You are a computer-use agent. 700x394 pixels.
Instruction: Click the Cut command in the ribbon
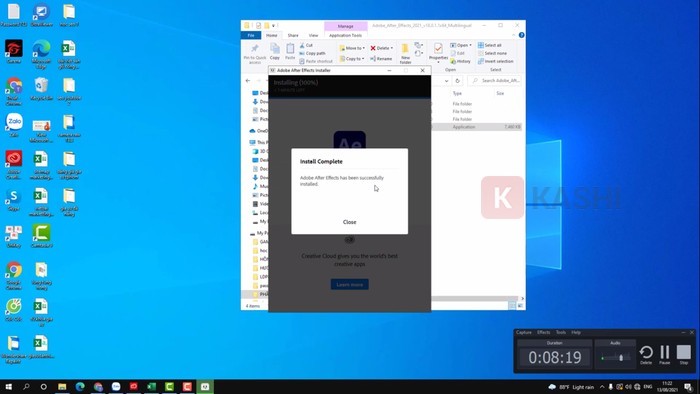coord(306,45)
